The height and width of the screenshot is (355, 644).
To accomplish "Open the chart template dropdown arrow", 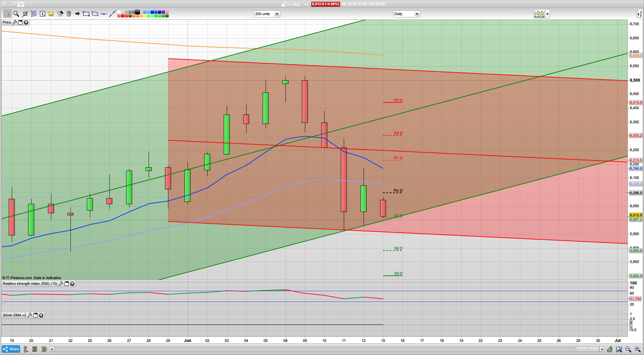I will point(547,14).
